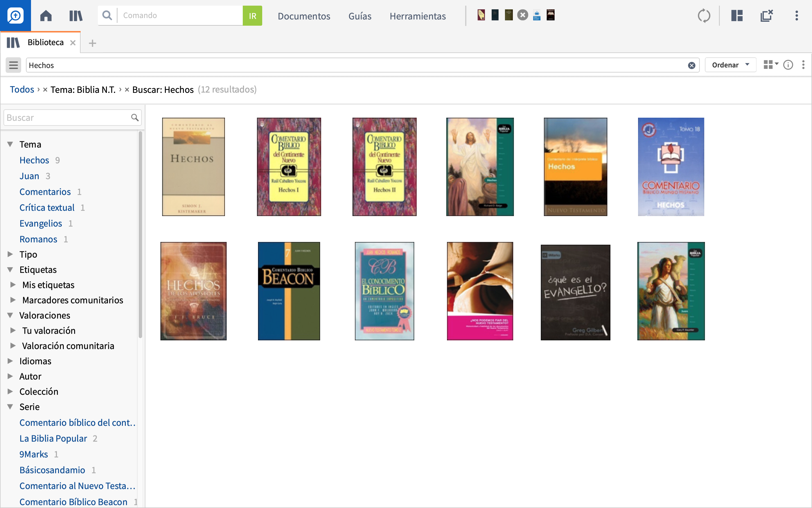Screen dimensions: 812x508
Task: Toggle the sidebar hamburger menu button
Action: [x=14, y=65]
